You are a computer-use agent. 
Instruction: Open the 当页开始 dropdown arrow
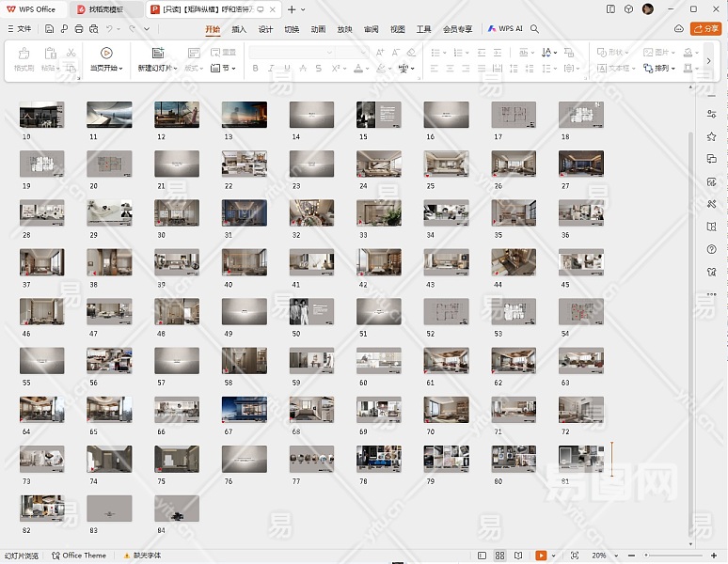(x=119, y=69)
